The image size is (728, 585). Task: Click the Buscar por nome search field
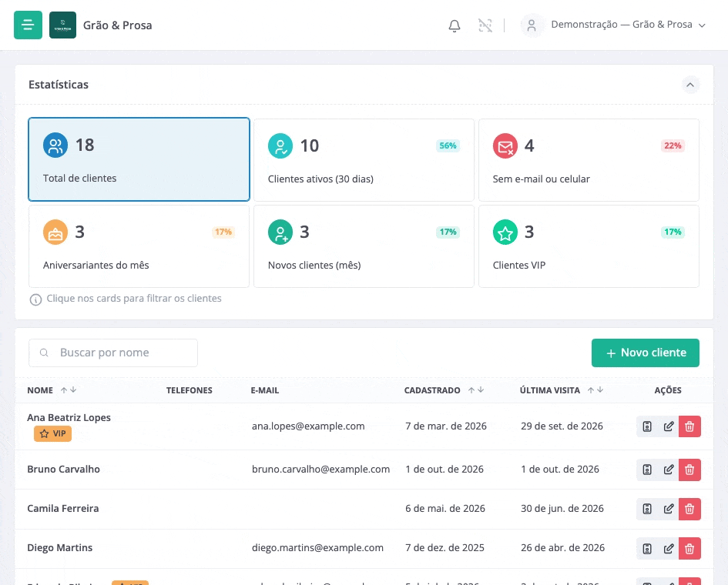[113, 353]
